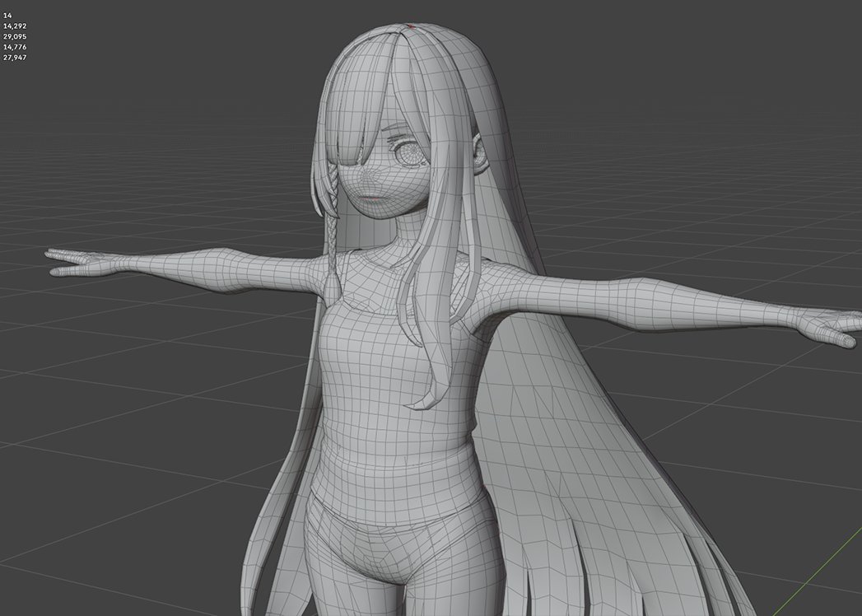
Task: Click the '14' statistics value
Action: click(7, 16)
